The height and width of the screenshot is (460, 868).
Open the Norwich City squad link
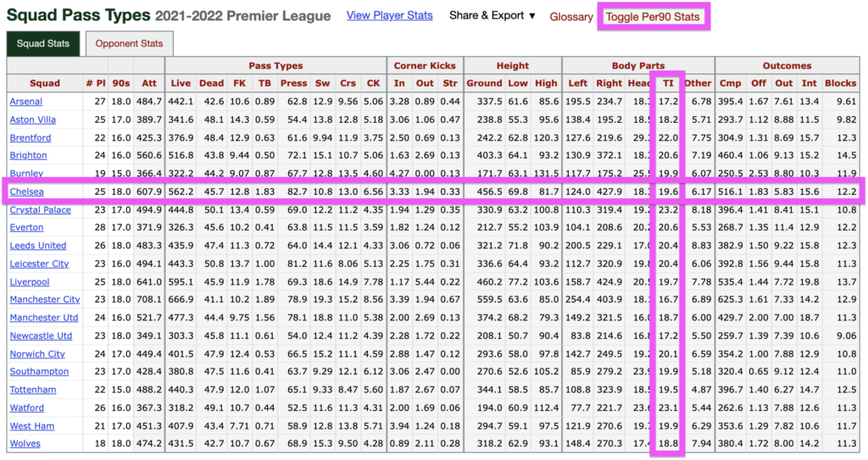[x=37, y=354]
